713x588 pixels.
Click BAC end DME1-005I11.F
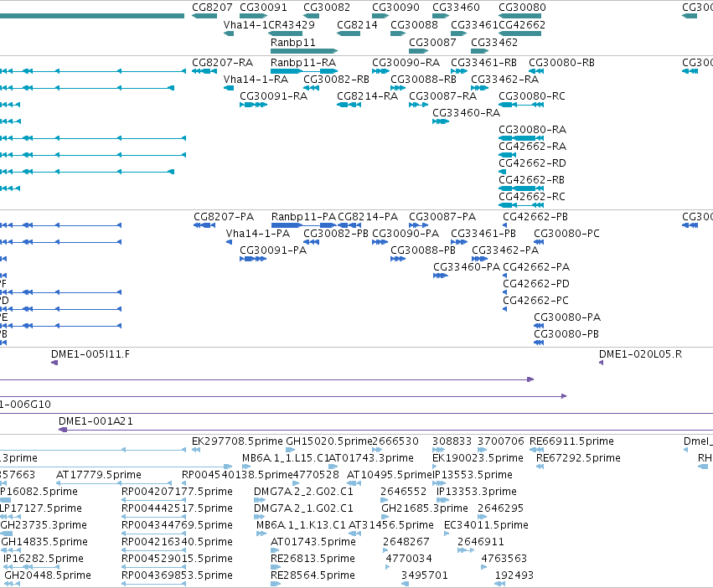pos(54,363)
